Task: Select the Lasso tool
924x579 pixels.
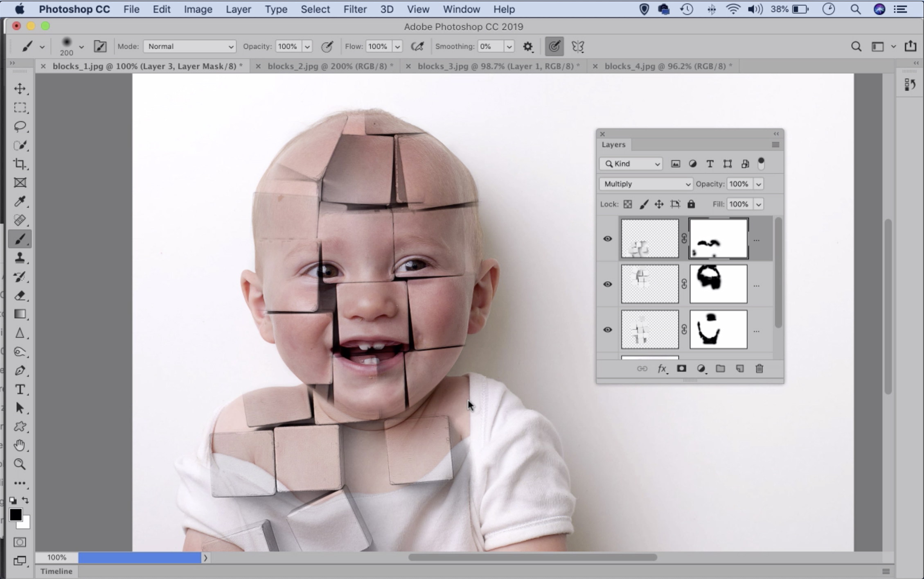Action: (20, 126)
